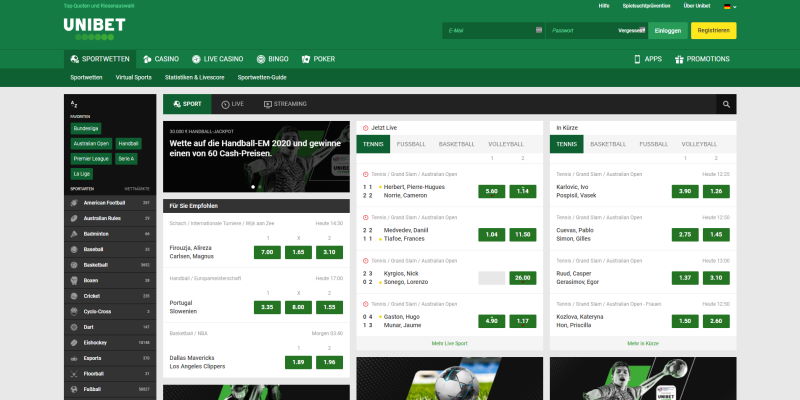Click the Dart sport icon

click(74, 327)
